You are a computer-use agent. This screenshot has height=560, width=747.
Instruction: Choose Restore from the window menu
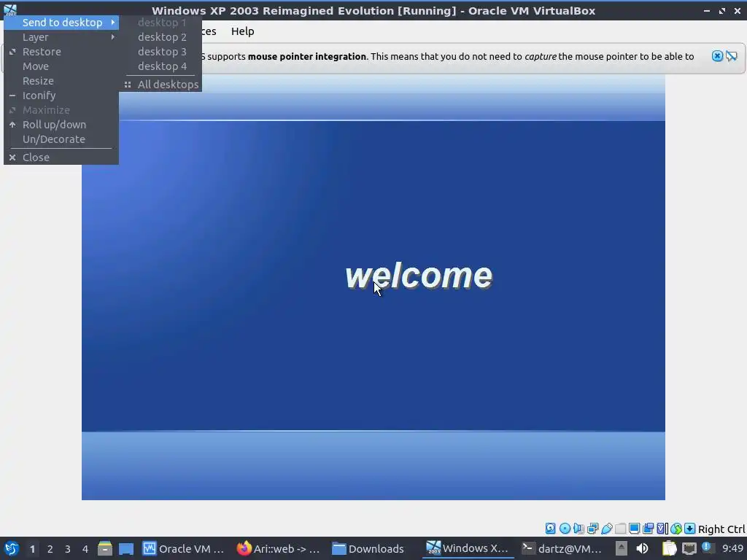[x=61, y=52]
